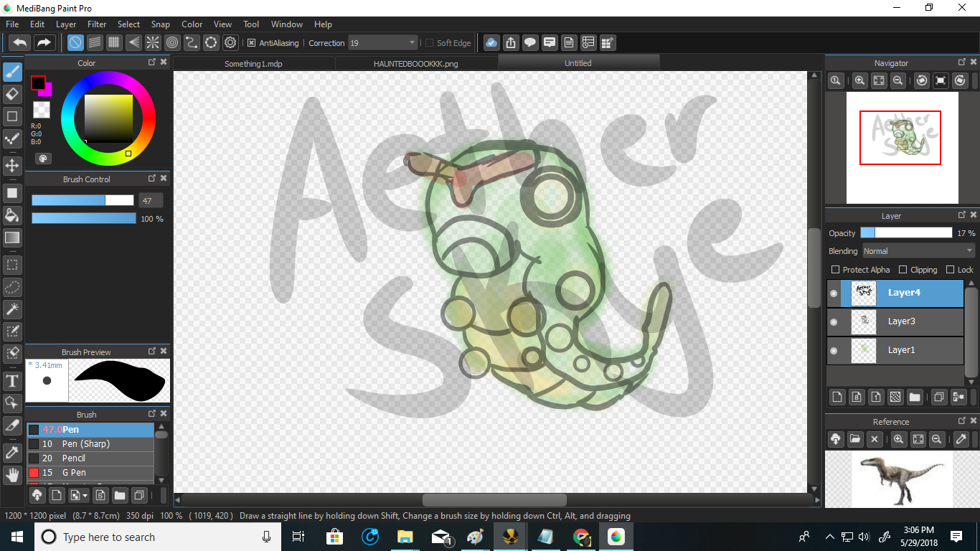This screenshot has width=980, height=551.
Task: Switch to the Untitled tab
Action: (578, 63)
